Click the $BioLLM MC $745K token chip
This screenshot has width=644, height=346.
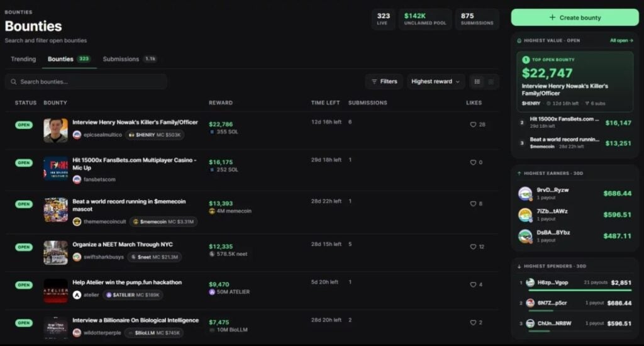pyautogui.click(x=154, y=333)
